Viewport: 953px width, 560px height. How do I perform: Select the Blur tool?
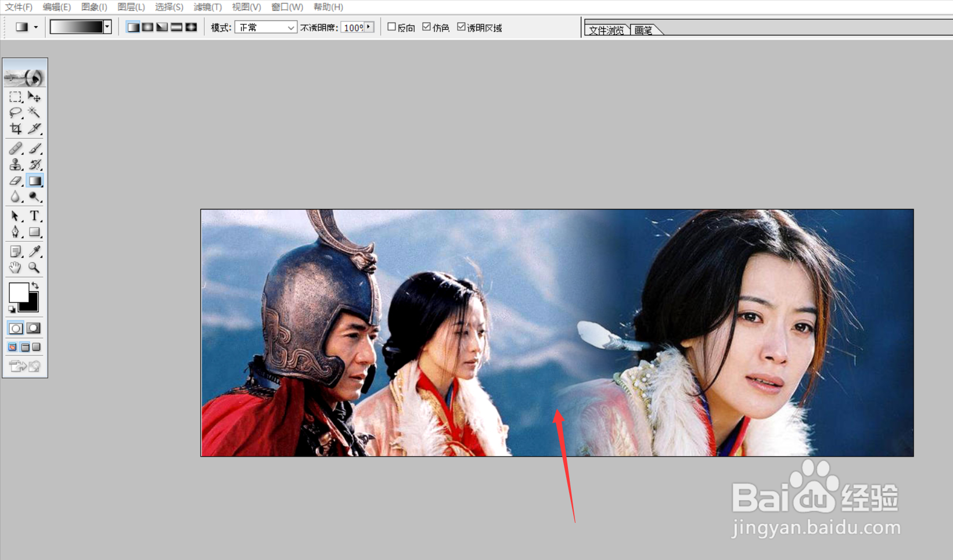(16, 197)
